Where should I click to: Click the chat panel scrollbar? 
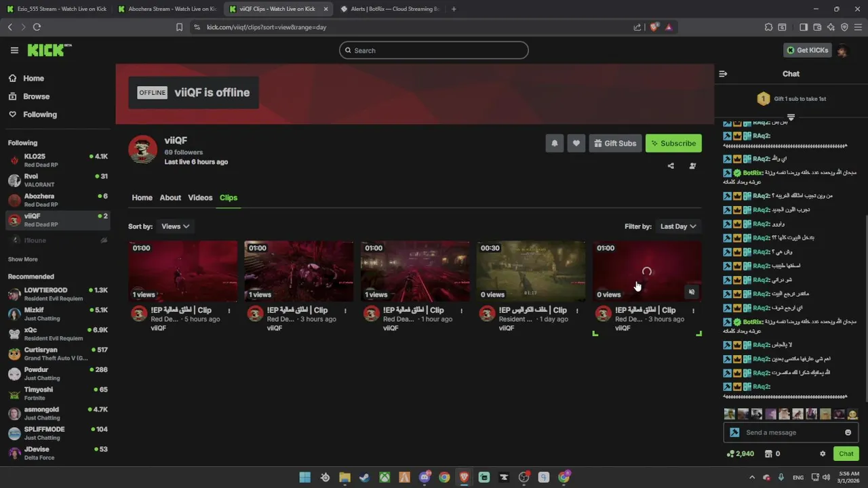tap(865, 308)
